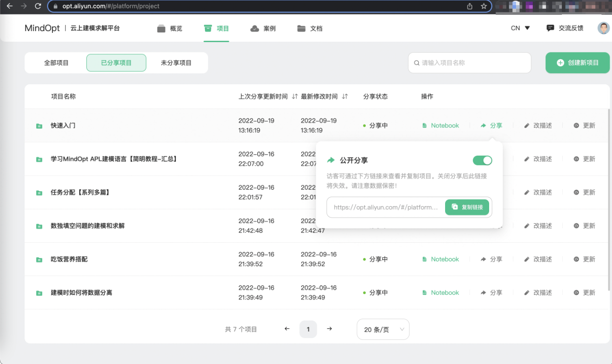Open the 文档 docs tab

coord(310,28)
